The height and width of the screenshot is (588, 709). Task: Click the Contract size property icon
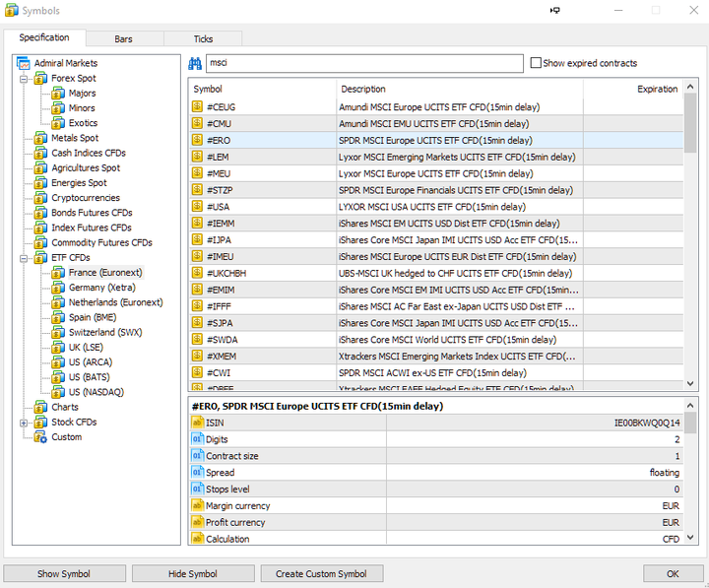pyautogui.click(x=197, y=456)
